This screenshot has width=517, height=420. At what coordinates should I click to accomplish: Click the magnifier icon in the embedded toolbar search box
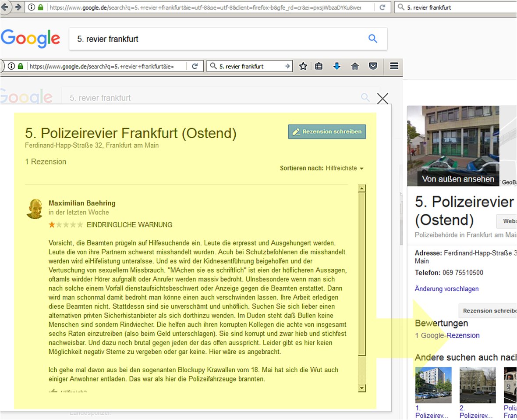pos(214,66)
